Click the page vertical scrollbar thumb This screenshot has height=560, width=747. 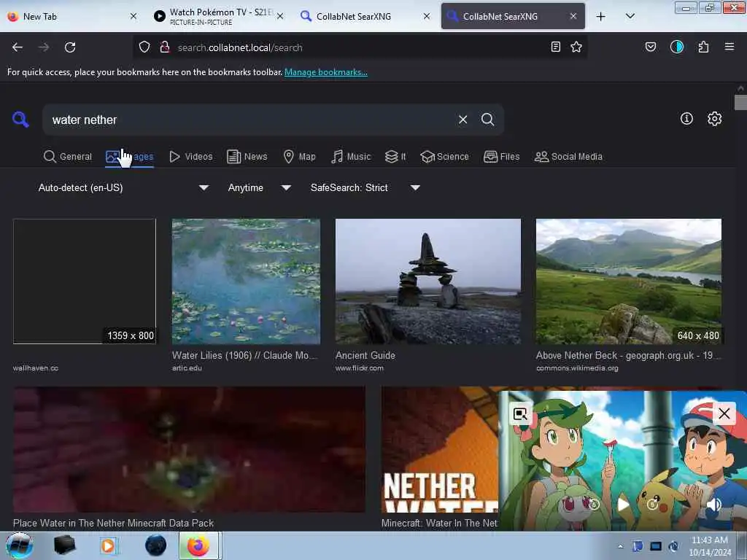point(740,102)
